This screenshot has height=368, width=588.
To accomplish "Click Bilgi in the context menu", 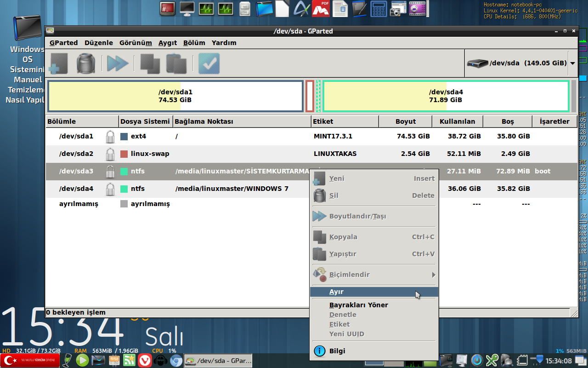I will pyautogui.click(x=374, y=351).
